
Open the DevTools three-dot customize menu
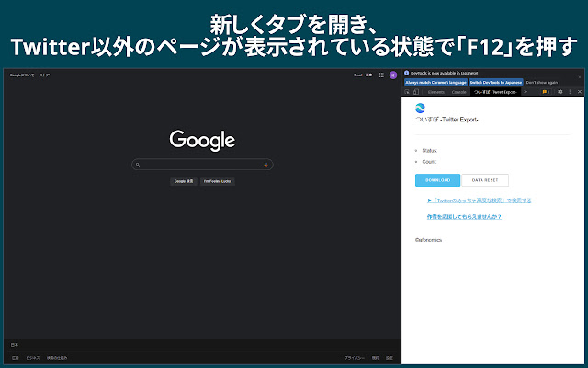pos(570,92)
